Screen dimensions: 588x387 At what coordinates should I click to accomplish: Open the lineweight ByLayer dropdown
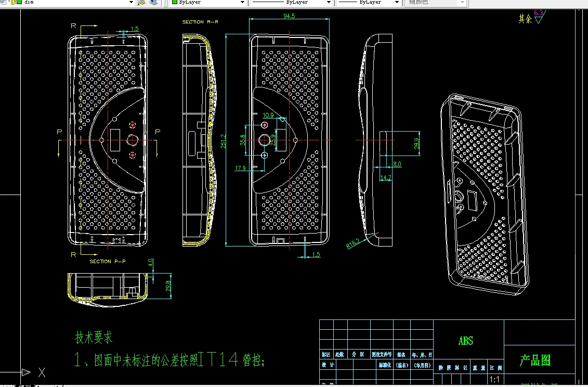[x=397, y=2]
